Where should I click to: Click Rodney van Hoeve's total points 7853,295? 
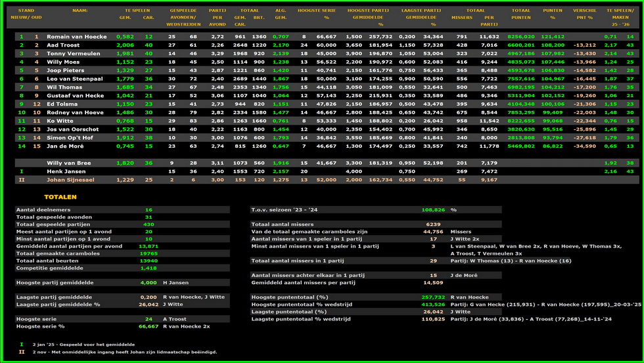pos(520,112)
